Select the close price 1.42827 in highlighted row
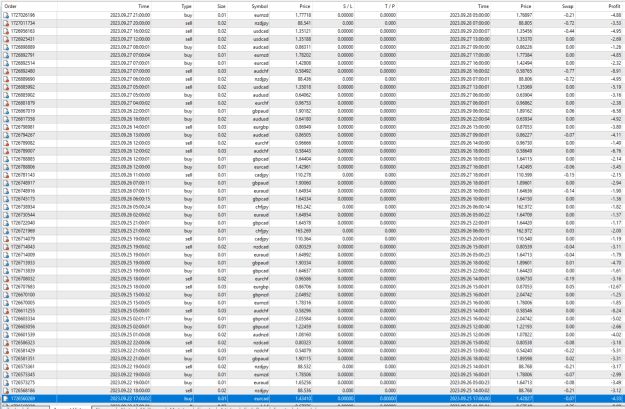Image resolution: width=625 pixels, height=409 pixels. point(523,398)
